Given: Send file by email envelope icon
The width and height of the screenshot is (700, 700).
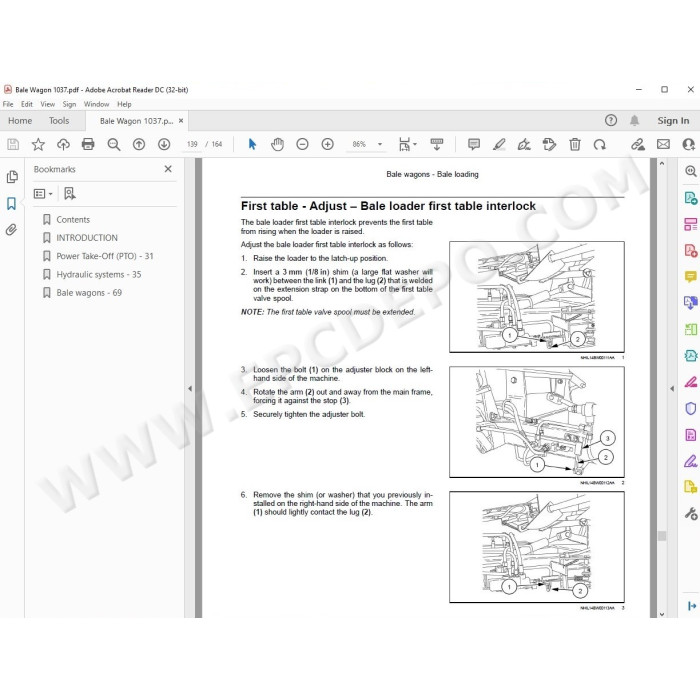Looking at the screenshot, I should [663, 144].
